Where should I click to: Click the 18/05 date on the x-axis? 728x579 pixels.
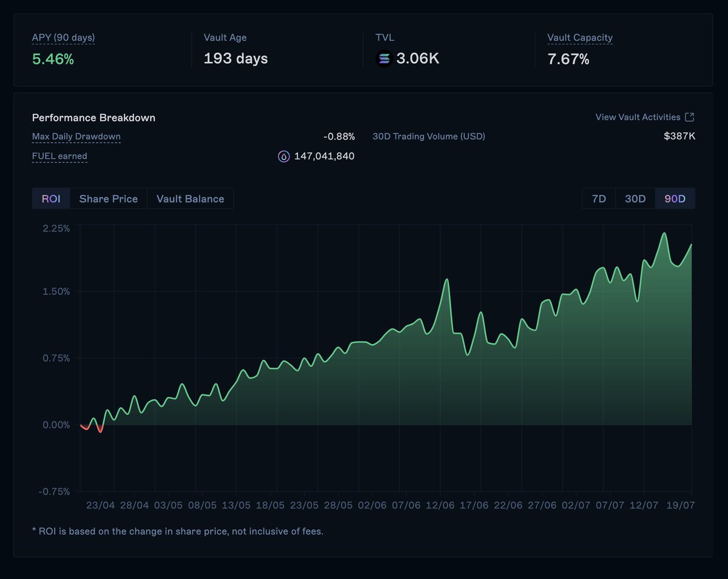tap(271, 506)
